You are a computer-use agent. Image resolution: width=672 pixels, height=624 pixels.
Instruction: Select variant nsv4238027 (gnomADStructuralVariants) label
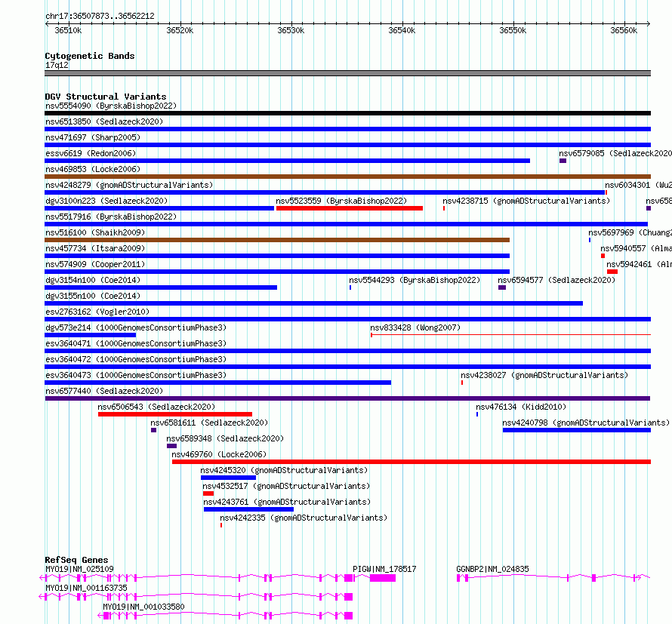pyautogui.click(x=544, y=375)
